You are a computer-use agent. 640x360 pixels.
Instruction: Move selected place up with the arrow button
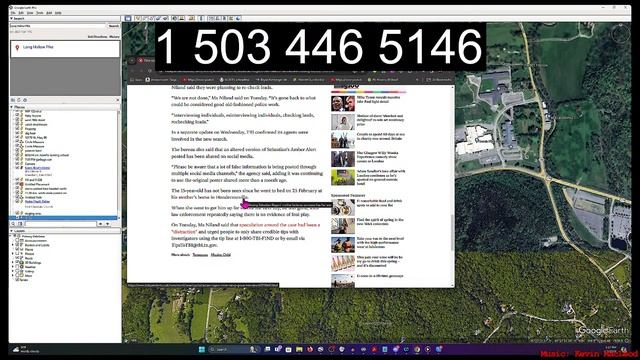coord(100,224)
